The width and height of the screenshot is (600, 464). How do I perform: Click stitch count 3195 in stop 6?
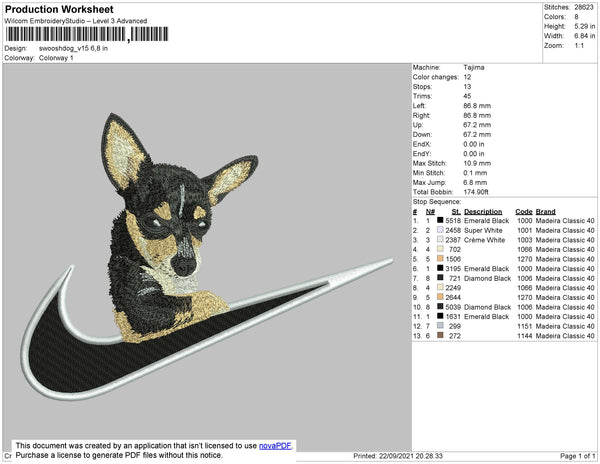(453, 269)
